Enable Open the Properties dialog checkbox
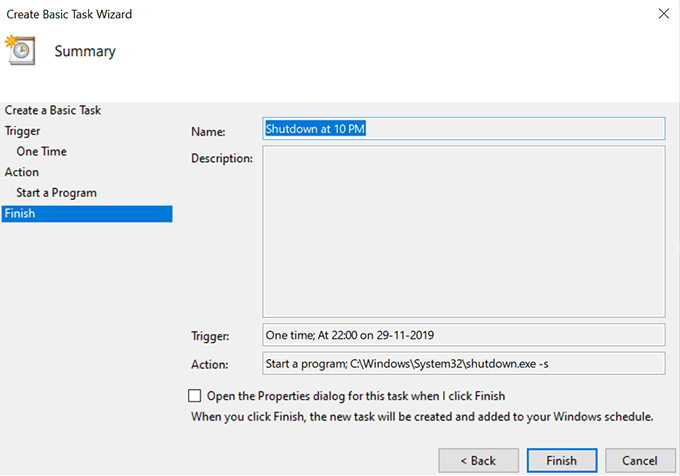This screenshot has height=476, width=680. pos(195,396)
